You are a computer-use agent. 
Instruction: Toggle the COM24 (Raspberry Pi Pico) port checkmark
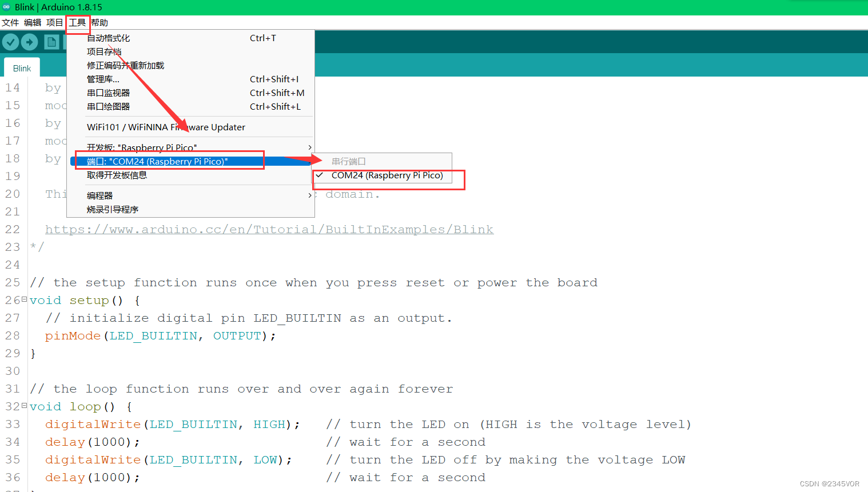[x=320, y=175]
